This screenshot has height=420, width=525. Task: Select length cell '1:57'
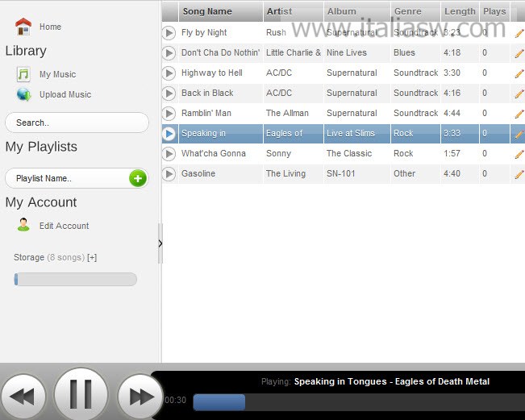460,153
